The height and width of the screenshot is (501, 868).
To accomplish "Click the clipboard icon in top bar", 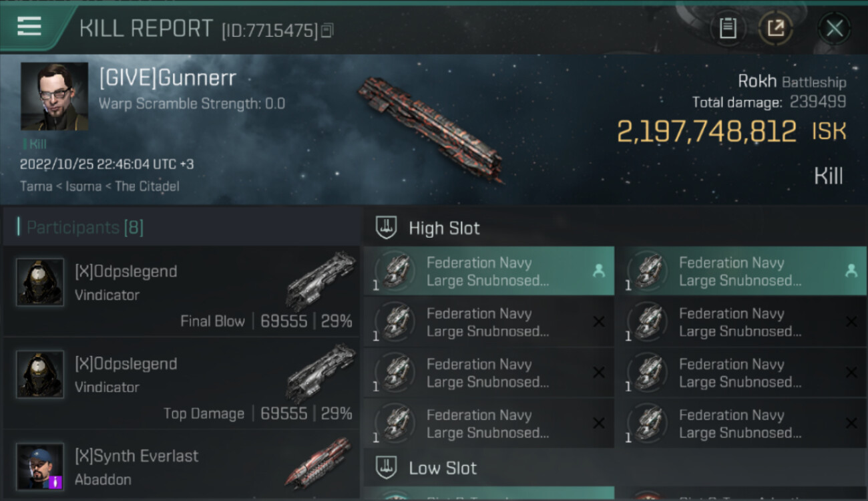I will (728, 28).
